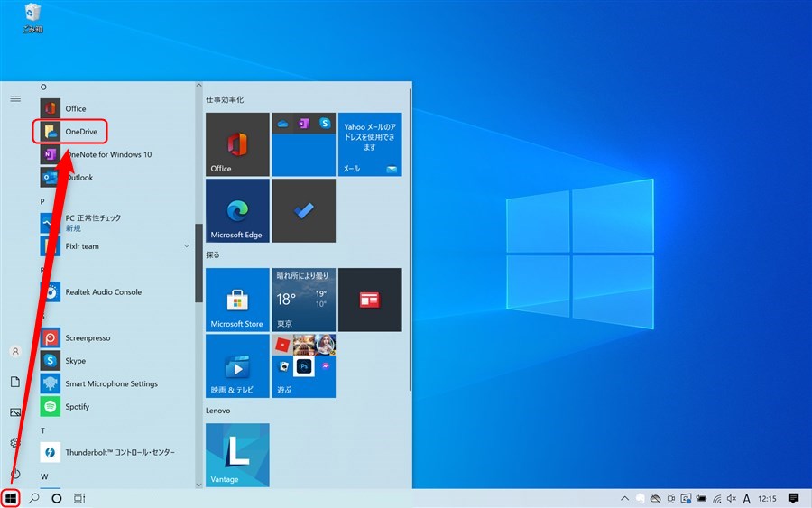Click the Microsoft Edge tile
812x508 pixels.
[x=237, y=210]
